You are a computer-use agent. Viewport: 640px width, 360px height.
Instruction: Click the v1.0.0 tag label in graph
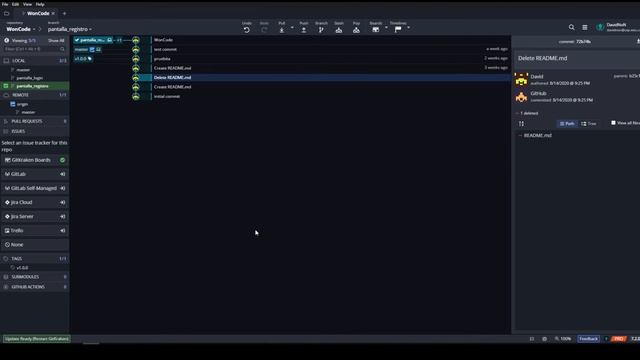(83, 59)
